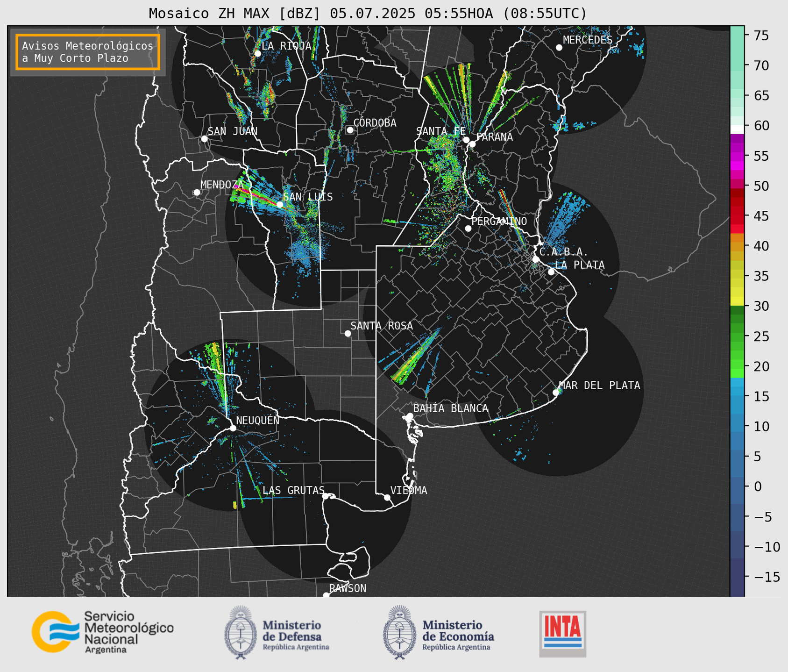The width and height of the screenshot is (788, 672).
Task: Select the C.A.B.A. city marker dot
Action: click(536, 259)
